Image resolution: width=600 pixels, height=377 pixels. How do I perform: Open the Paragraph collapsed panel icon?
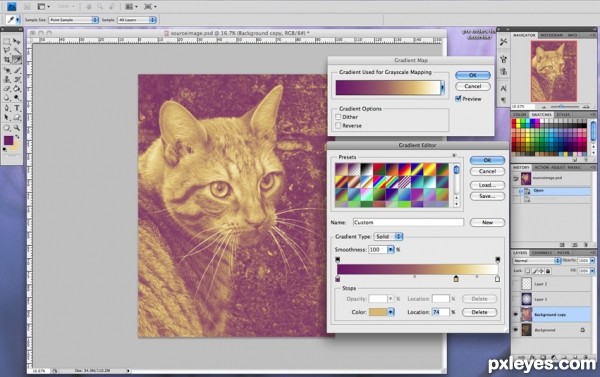pos(503,100)
